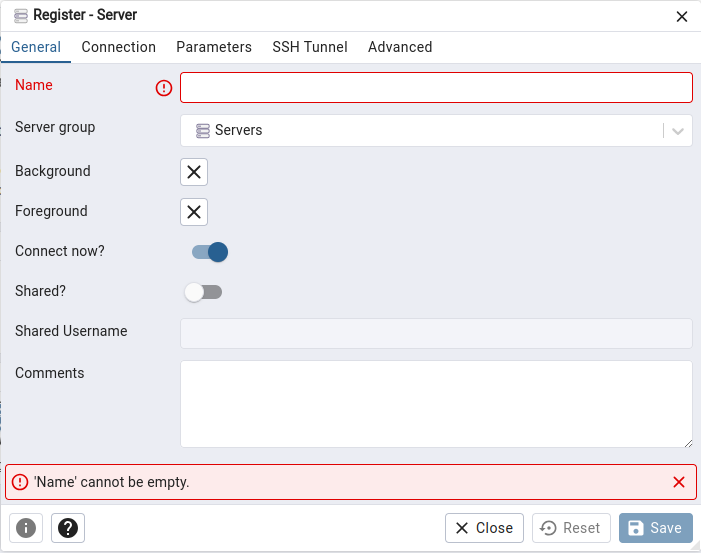The height and width of the screenshot is (553, 701).
Task: Clear the Background color picker
Action: click(194, 172)
